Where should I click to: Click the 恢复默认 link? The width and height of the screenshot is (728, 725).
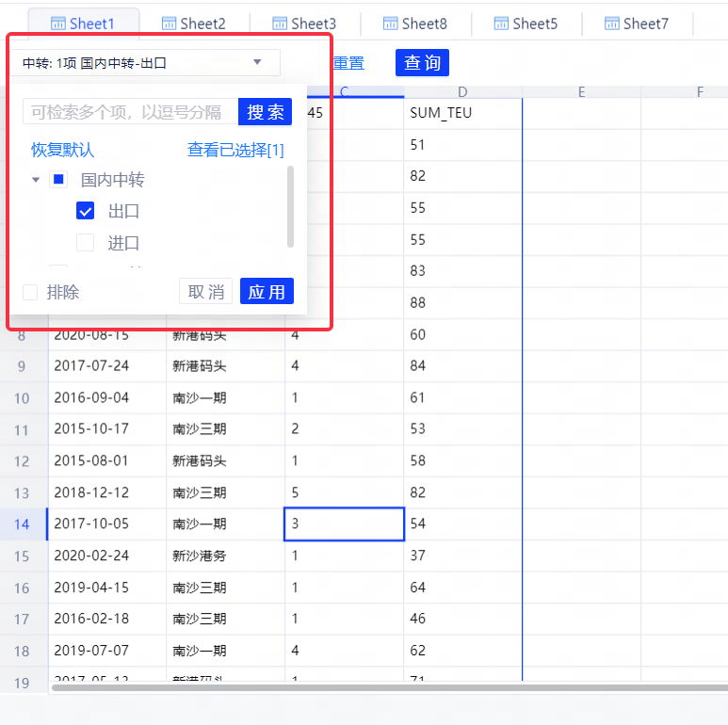coord(62,150)
